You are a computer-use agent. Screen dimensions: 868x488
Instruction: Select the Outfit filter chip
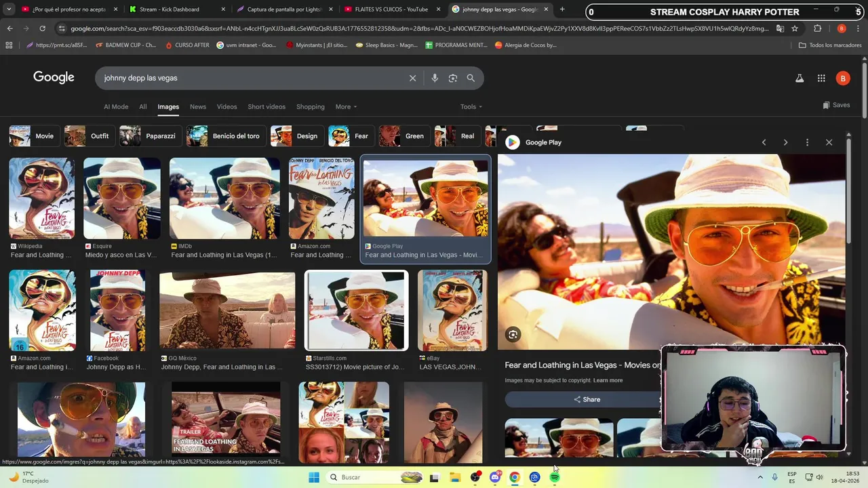click(x=89, y=136)
